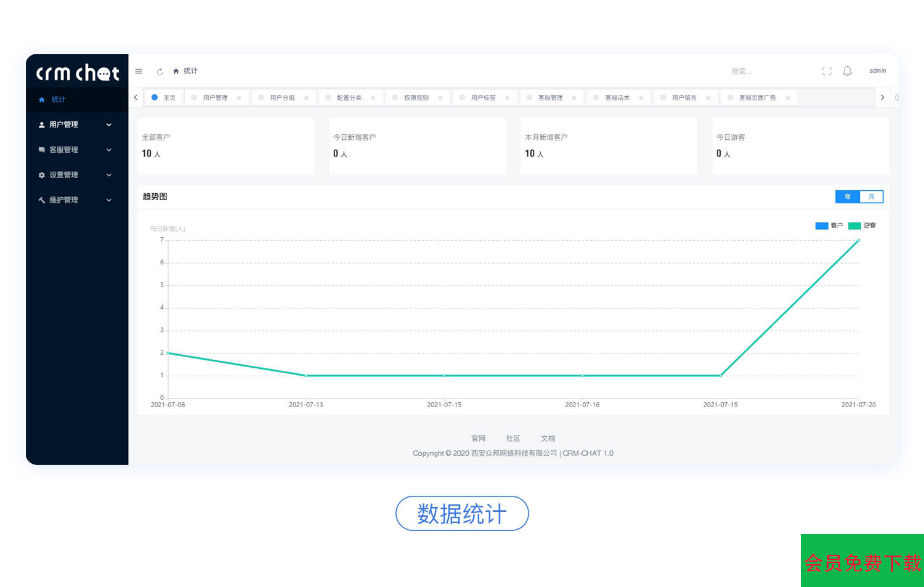Switch trend chart to 月 view

tap(871, 196)
